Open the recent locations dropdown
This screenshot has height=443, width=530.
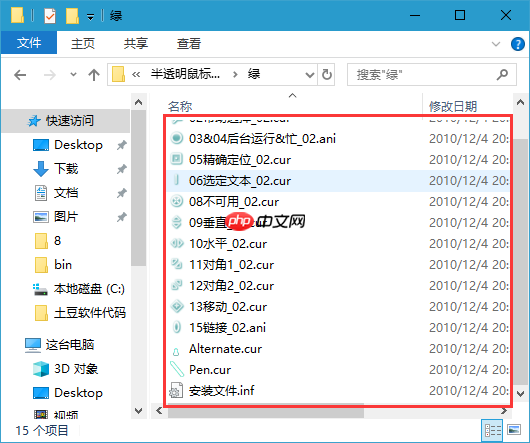pyautogui.click(x=73, y=74)
